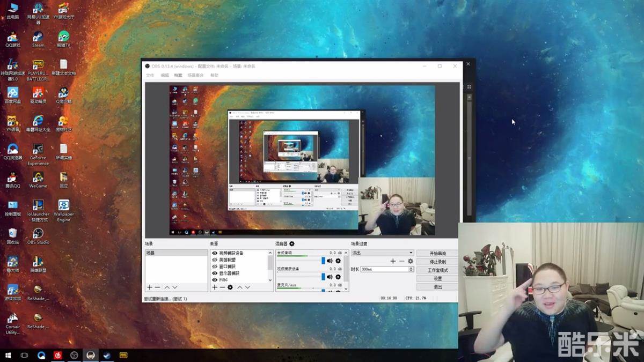This screenshot has width=644, height=362.
Task: Show the 英雄联盟 source via eye icon
Action: pos(215,260)
